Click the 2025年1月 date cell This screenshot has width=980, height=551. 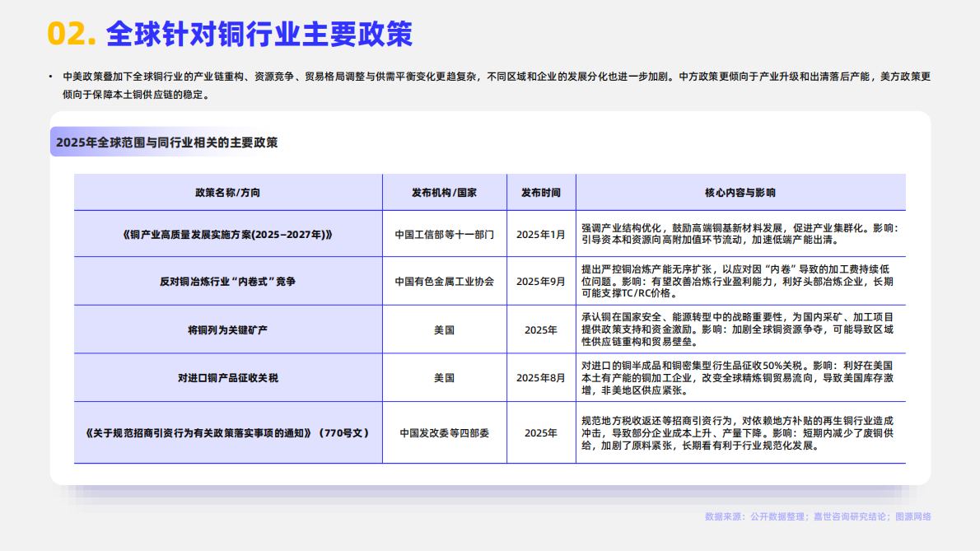[541, 234]
